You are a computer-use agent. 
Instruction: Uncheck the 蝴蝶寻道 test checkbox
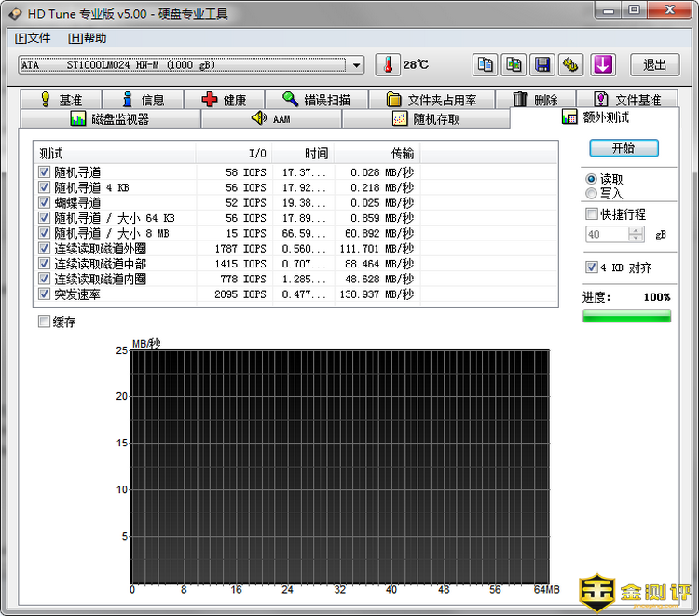45,203
